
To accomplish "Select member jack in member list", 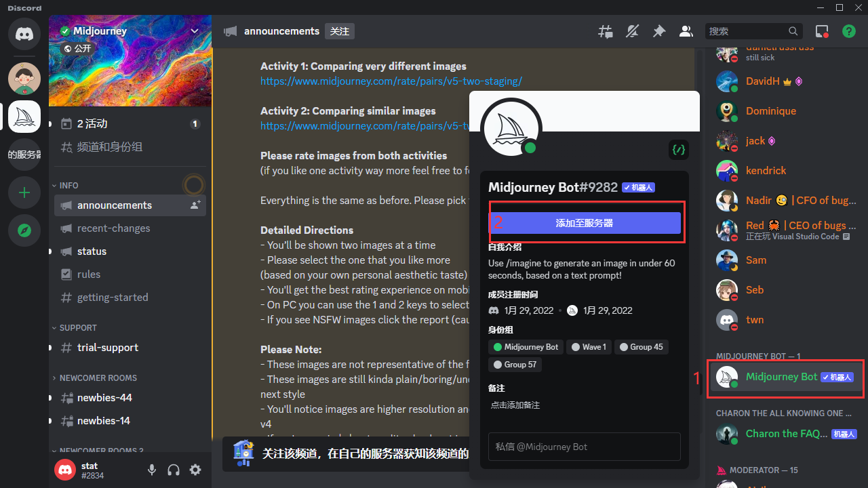I will [x=785, y=141].
